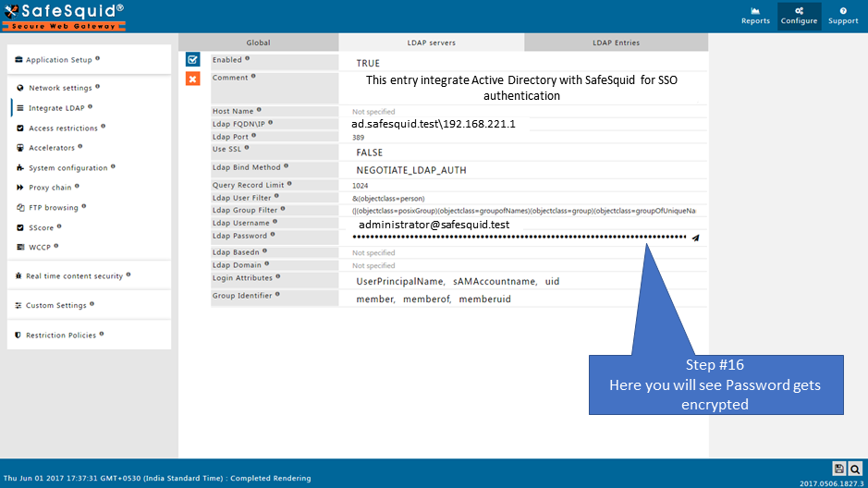Screen dimensions: 868x488
Task: Show help info next to Enabled label
Action: coord(248,58)
